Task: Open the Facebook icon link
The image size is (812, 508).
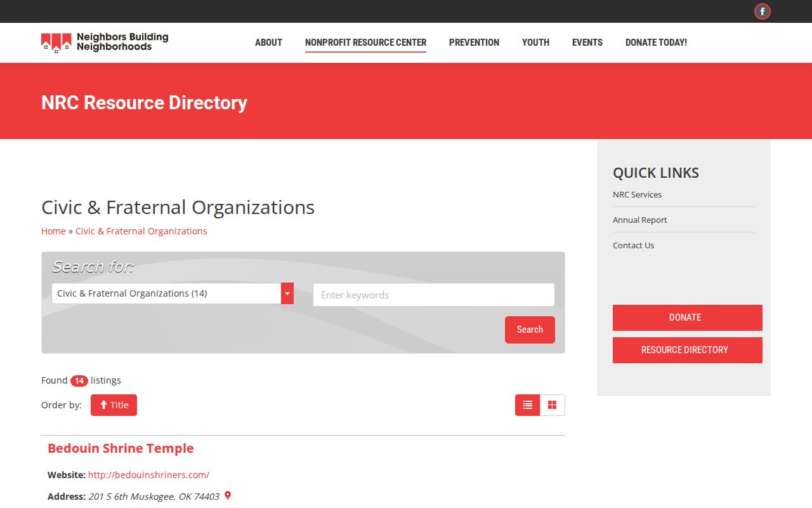Action: pyautogui.click(x=762, y=11)
